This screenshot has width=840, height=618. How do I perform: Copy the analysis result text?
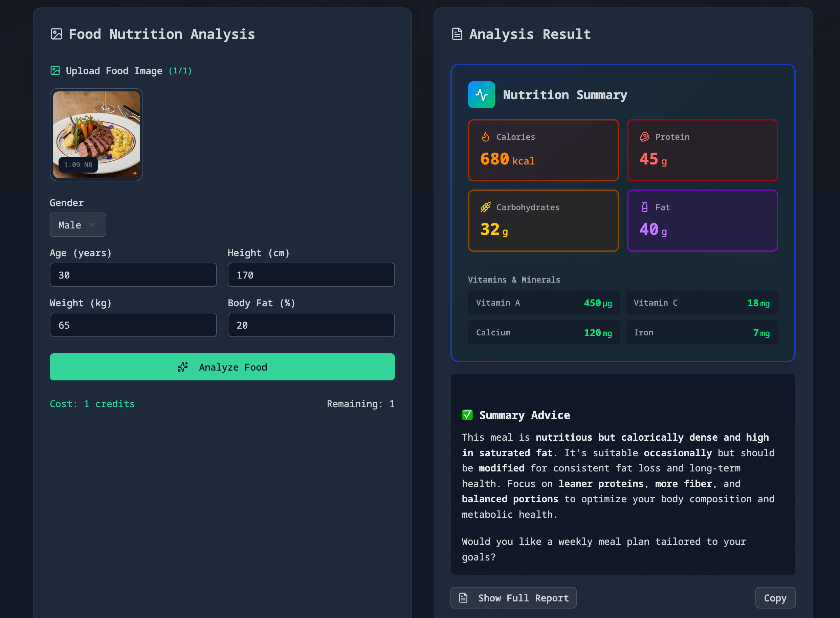tap(775, 598)
